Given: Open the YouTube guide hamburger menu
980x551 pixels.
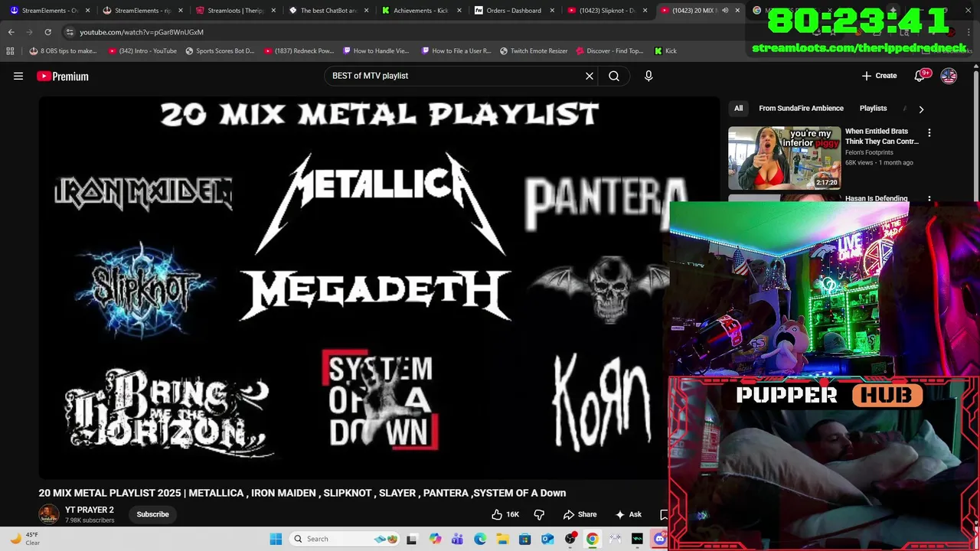Looking at the screenshot, I should pyautogui.click(x=18, y=76).
